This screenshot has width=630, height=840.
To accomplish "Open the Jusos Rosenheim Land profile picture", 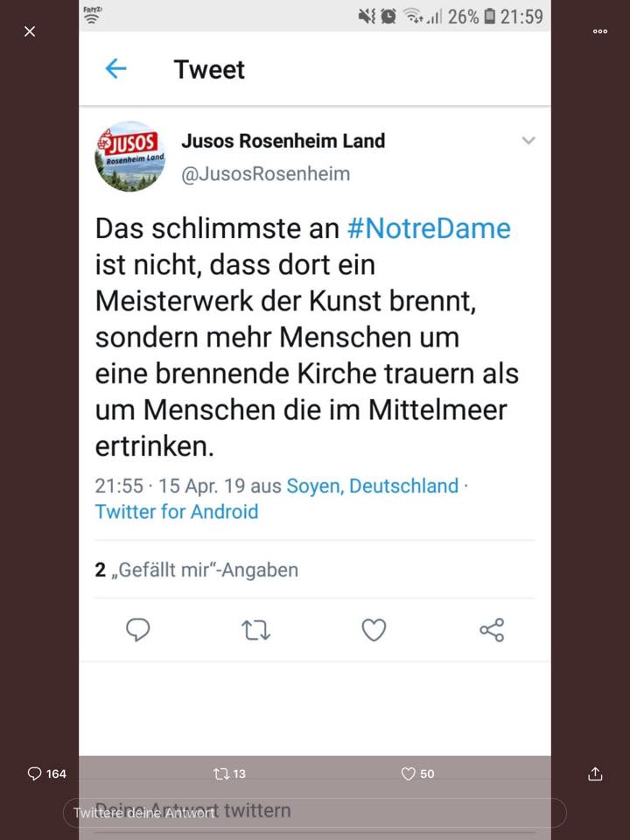I will (x=130, y=157).
